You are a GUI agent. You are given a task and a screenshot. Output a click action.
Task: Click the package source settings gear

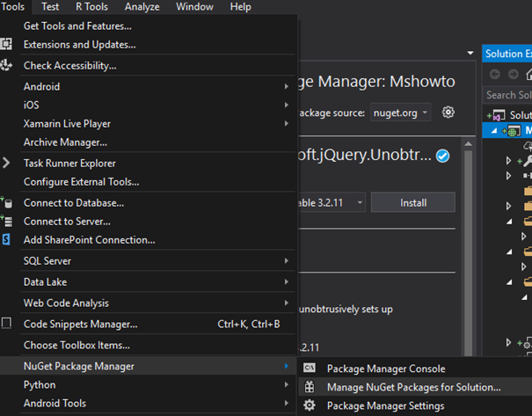pos(448,112)
